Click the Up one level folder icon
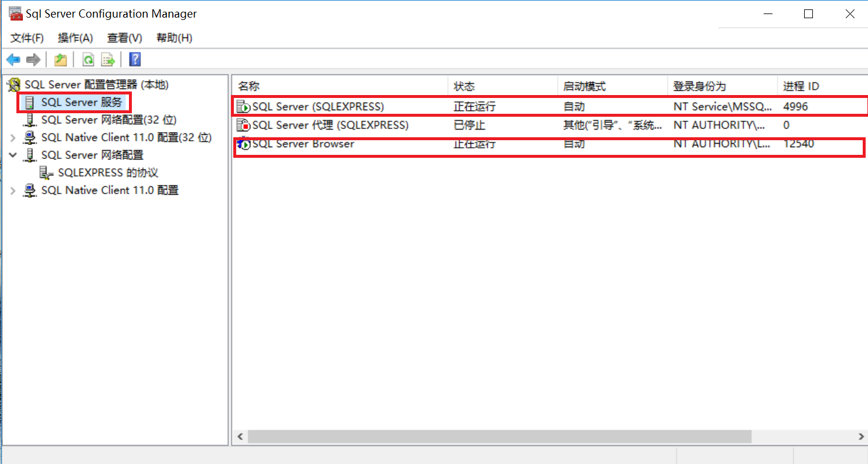The width and height of the screenshot is (868, 464). point(60,59)
